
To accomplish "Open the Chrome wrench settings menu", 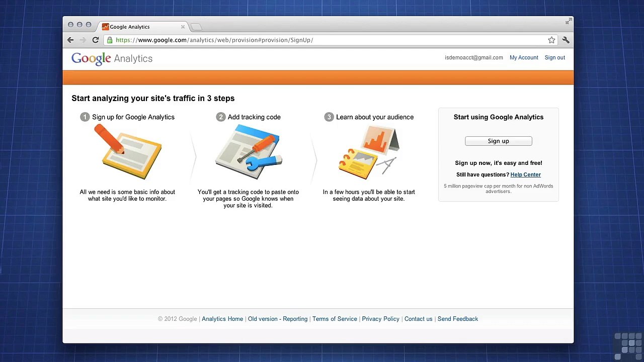I will [x=566, y=40].
